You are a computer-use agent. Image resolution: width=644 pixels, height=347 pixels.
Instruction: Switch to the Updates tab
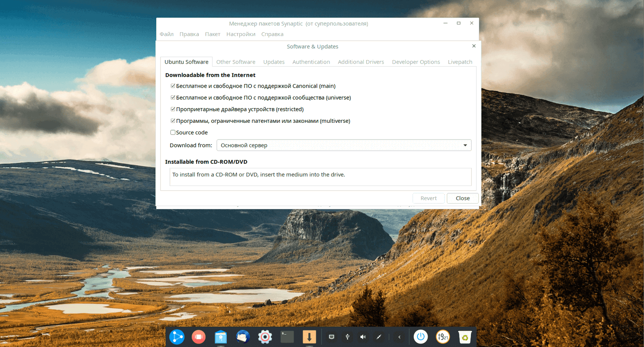click(x=274, y=62)
